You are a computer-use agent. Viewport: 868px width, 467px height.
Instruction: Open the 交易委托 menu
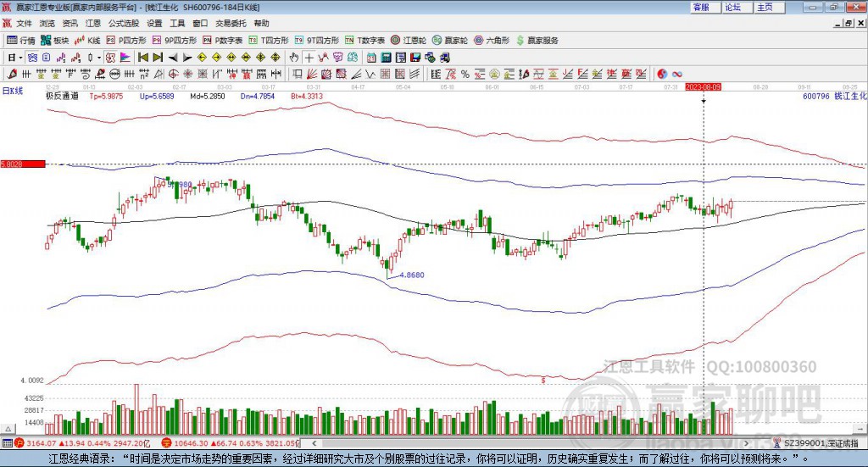(x=231, y=23)
